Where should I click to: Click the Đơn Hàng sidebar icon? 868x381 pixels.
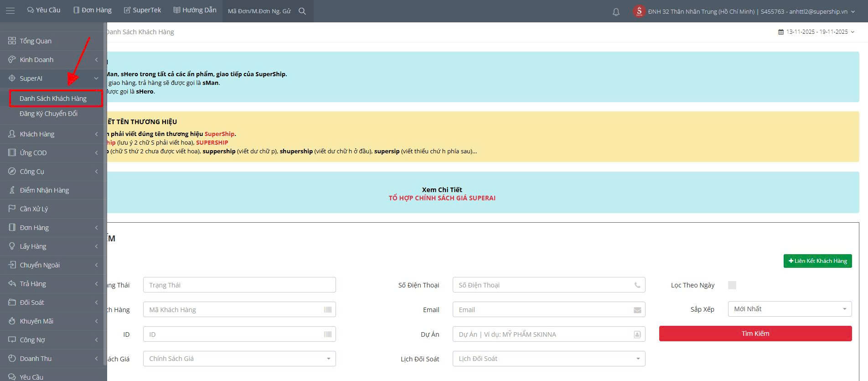click(12, 228)
